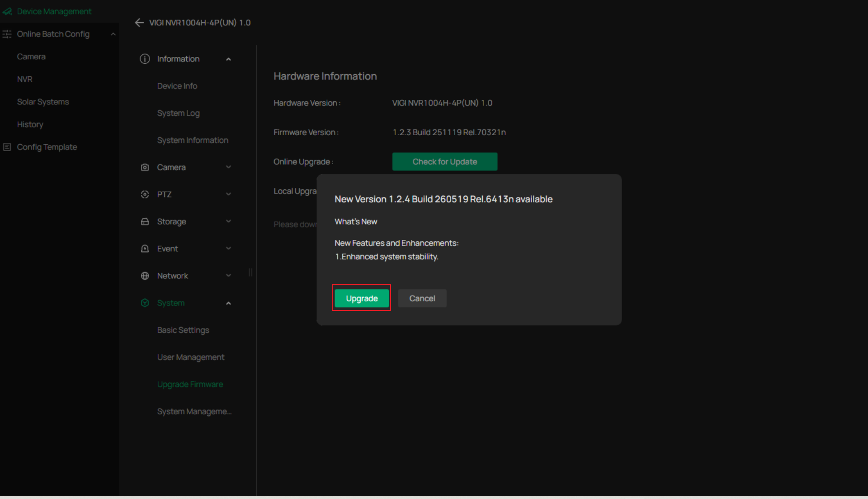Screen dimensions: 868x499
Task: Expand the Event section chevron
Action: [x=229, y=248]
